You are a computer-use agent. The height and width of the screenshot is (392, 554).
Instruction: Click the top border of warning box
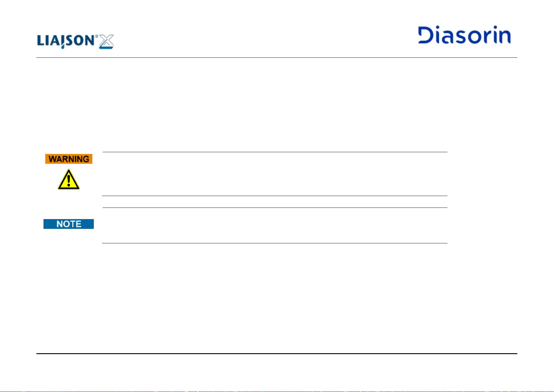coord(275,152)
